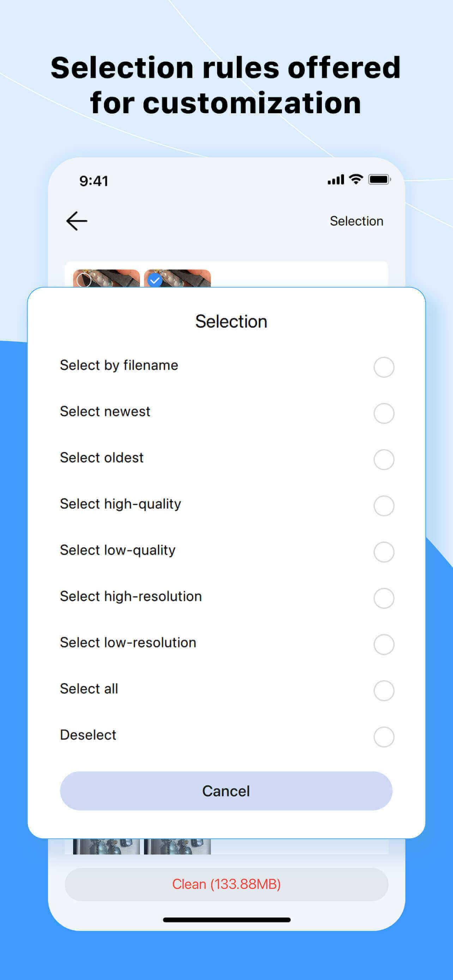The width and height of the screenshot is (453, 980).
Task: Tap the cellular signal bars icon
Action: tap(336, 180)
